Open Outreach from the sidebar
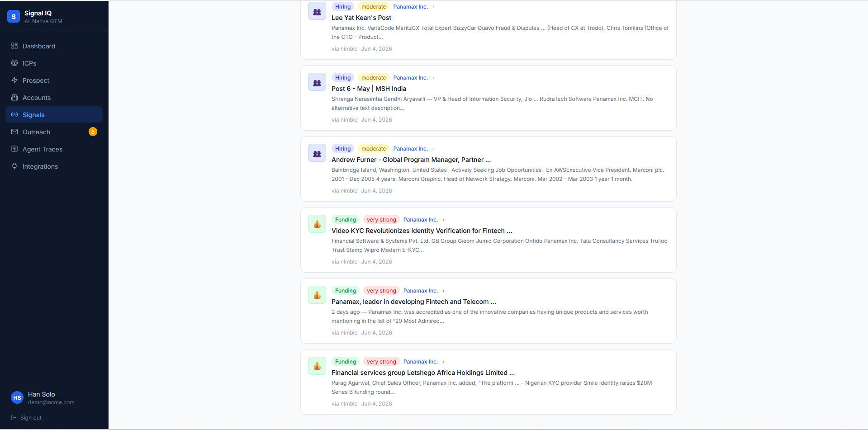 (54, 132)
